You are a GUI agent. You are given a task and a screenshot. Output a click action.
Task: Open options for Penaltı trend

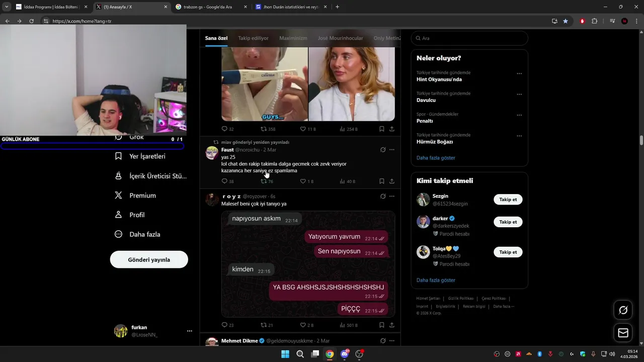[519, 115]
